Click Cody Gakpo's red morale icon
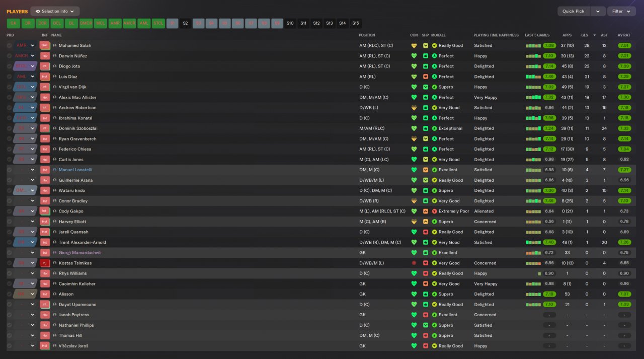Viewport: 644px width, 359px height. [x=434, y=211]
